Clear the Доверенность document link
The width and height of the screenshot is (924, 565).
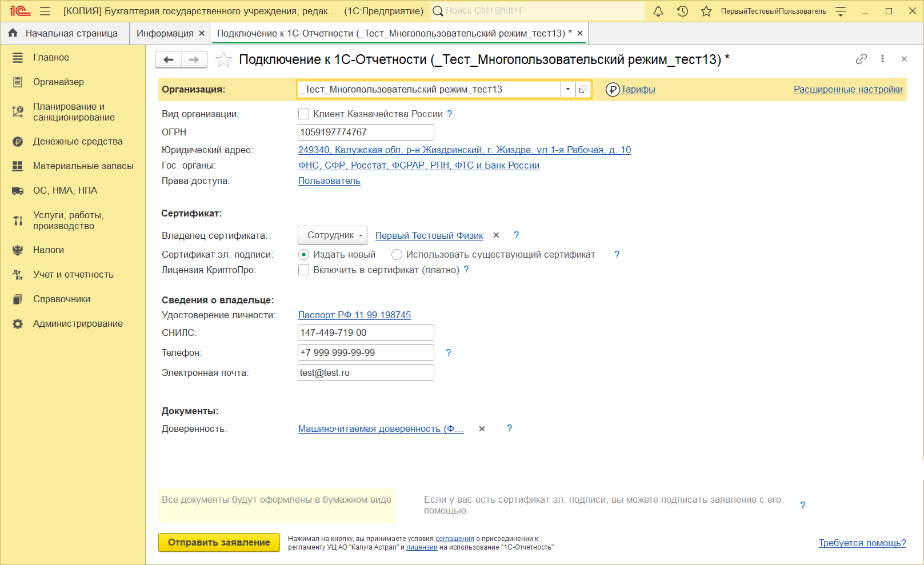click(x=482, y=428)
